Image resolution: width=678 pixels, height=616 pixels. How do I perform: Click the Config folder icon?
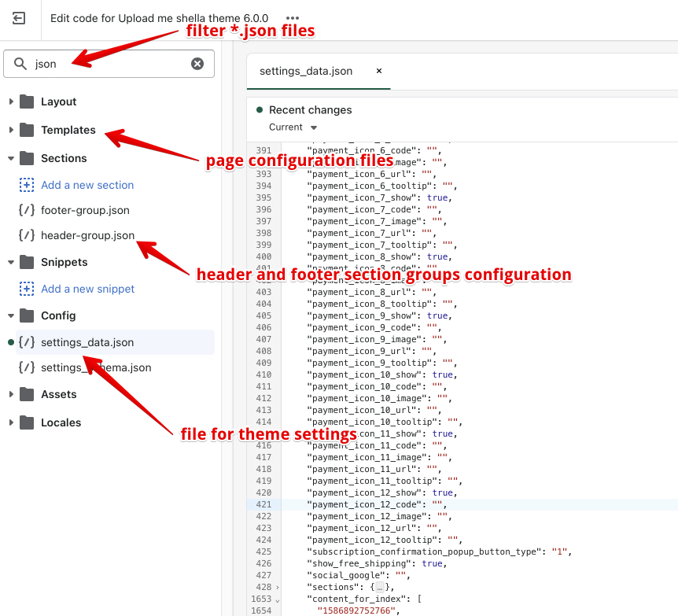coord(27,315)
